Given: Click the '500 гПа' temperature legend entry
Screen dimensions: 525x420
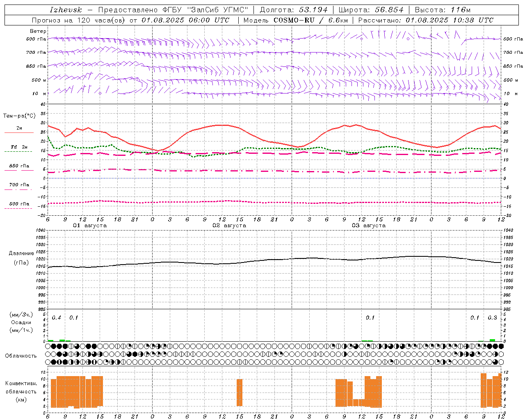Looking at the screenshot, I should [19, 204].
